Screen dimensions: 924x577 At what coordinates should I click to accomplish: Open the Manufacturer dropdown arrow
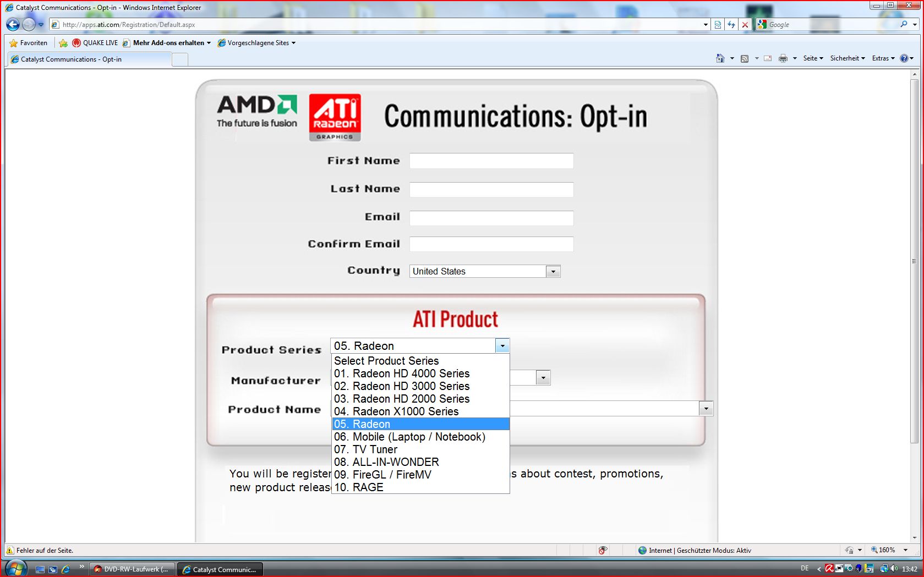click(543, 378)
